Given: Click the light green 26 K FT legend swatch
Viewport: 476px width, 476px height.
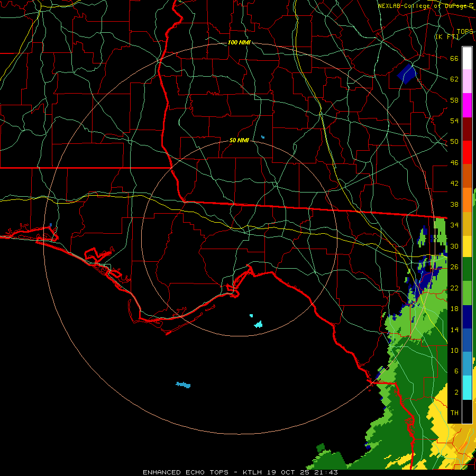Looking at the screenshot, I should (x=467, y=293).
